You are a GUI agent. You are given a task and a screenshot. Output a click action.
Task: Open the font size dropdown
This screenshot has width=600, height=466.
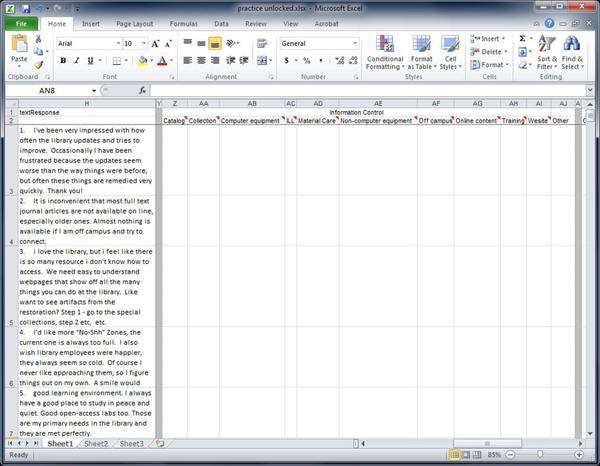point(144,44)
